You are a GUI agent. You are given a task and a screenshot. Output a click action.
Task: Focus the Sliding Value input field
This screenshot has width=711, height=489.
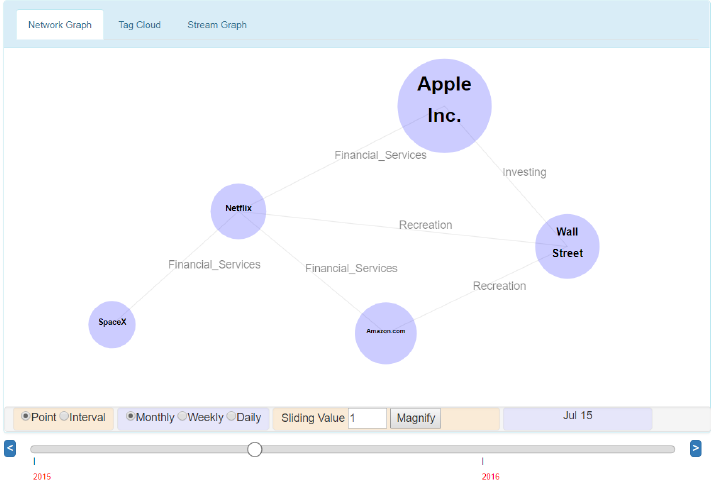click(367, 418)
